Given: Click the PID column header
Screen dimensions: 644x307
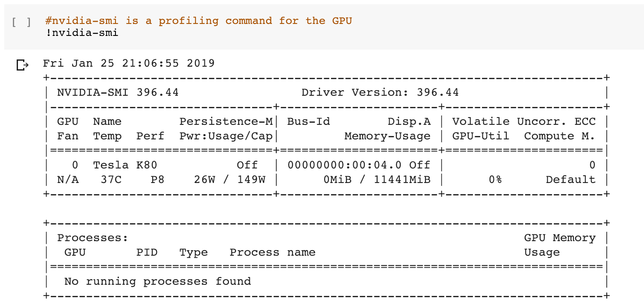Looking at the screenshot, I should click(147, 252).
